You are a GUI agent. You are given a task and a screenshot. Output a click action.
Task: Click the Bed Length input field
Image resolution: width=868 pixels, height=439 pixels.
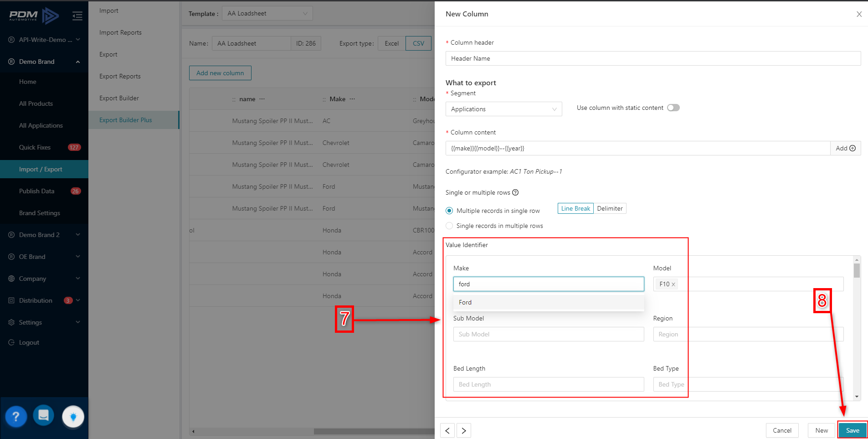(x=549, y=384)
